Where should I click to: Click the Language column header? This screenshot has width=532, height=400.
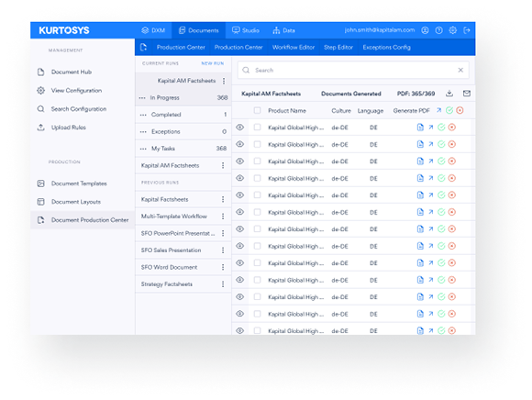tap(371, 111)
